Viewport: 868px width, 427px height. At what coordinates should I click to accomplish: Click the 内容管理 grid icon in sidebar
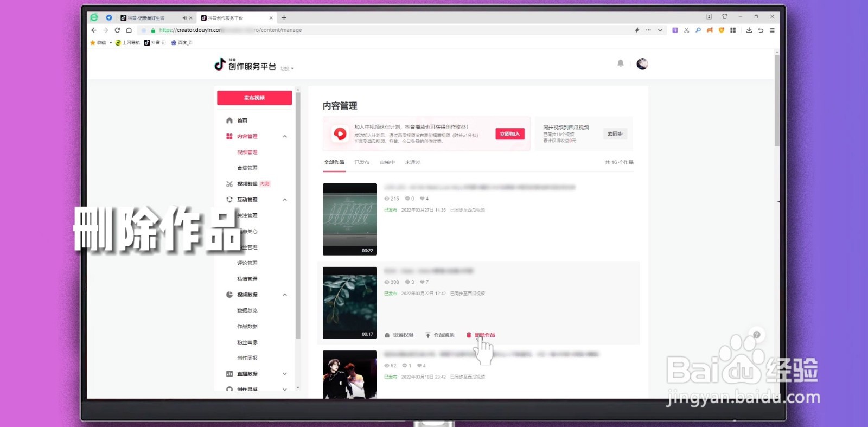(229, 136)
